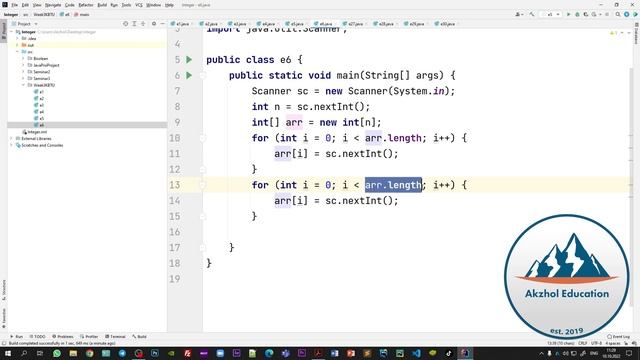The height and width of the screenshot is (360, 640).
Task: Build project with the hammer icon
Action: [531, 14]
